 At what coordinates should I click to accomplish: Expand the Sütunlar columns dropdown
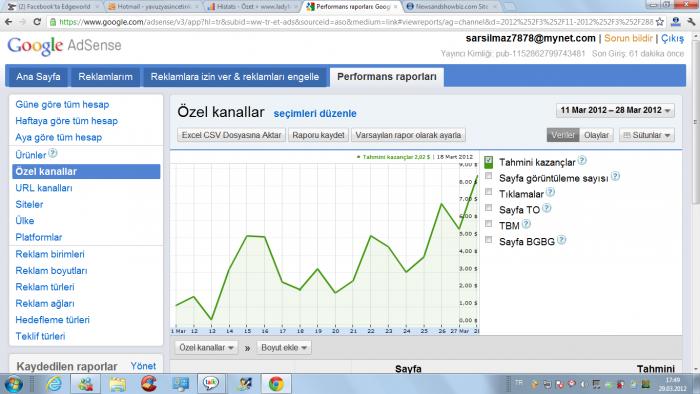coord(646,135)
